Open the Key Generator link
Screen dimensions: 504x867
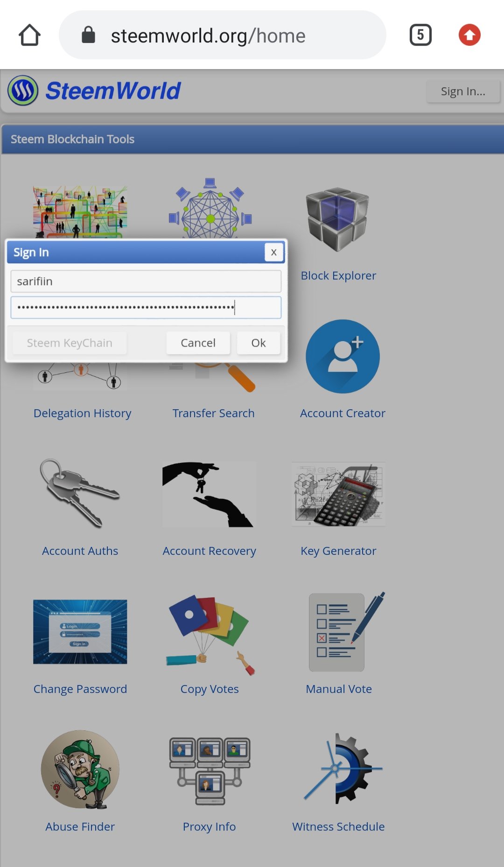tap(338, 551)
